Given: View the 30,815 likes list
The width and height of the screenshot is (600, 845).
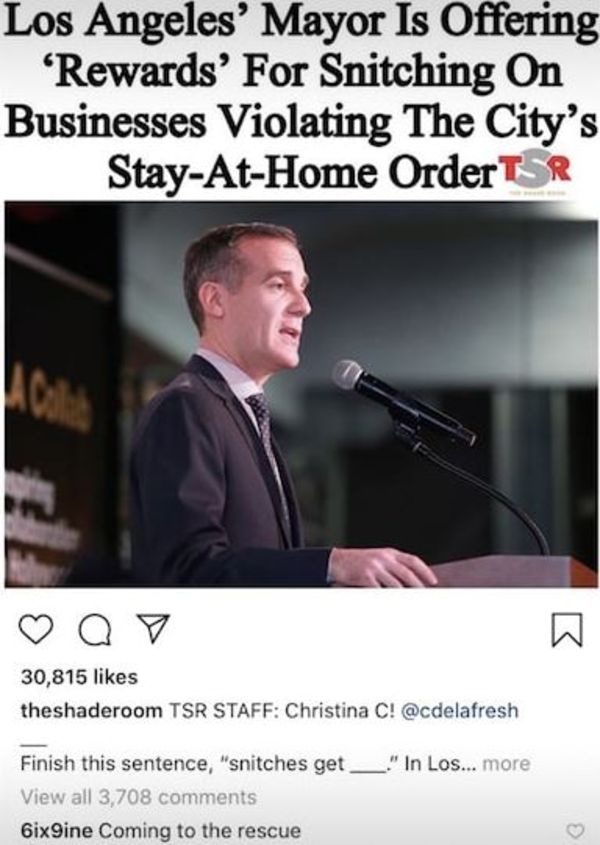Looking at the screenshot, I should [79, 677].
